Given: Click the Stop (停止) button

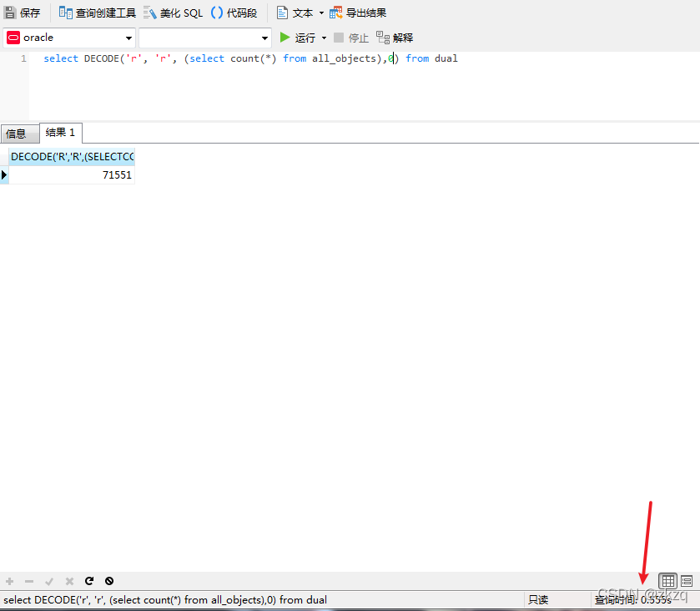Looking at the screenshot, I should [351, 38].
